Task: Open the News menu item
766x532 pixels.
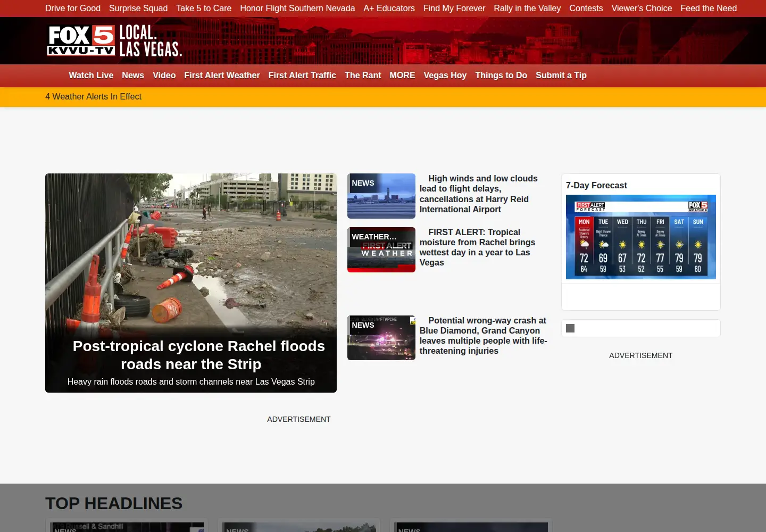Action: (x=133, y=76)
